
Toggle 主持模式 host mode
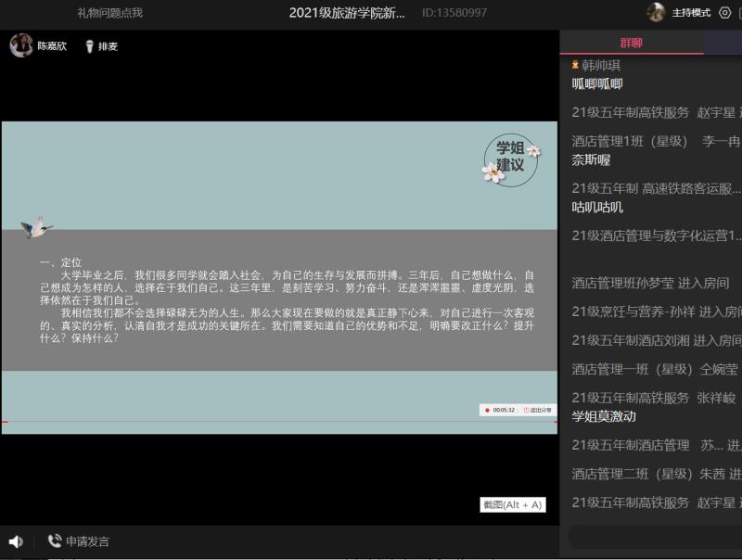pos(691,13)
